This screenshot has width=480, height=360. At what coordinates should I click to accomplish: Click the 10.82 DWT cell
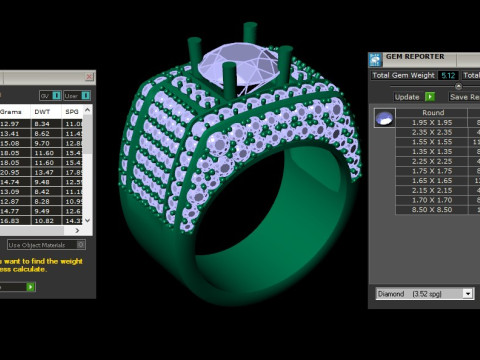click(46, 221)
